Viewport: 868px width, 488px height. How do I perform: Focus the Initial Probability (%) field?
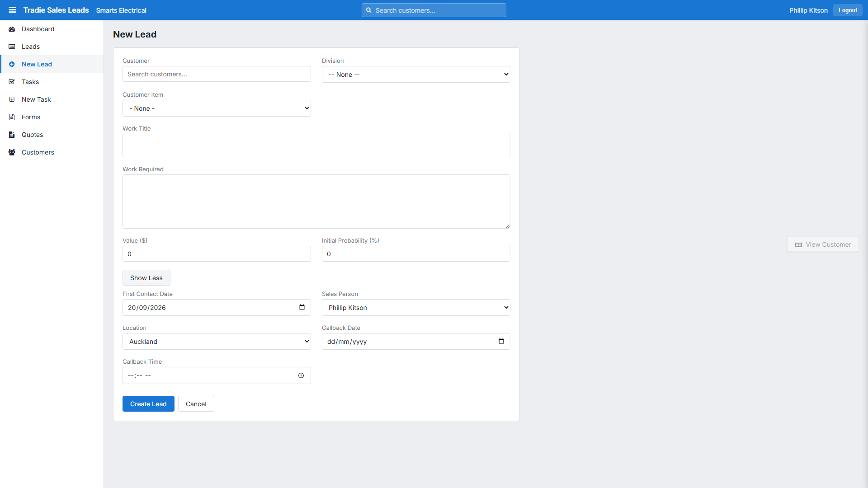[416, 254]
